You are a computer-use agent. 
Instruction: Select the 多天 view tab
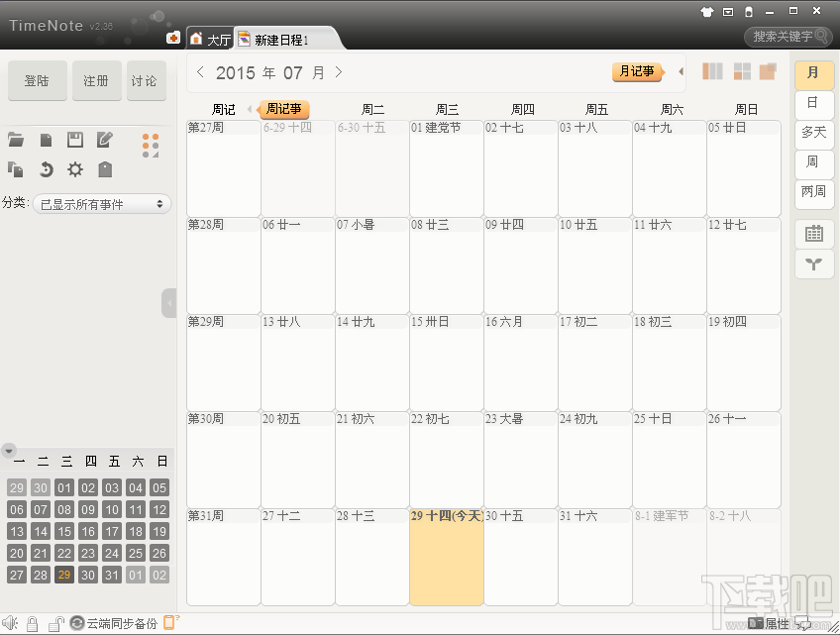(x=814, y=133)
